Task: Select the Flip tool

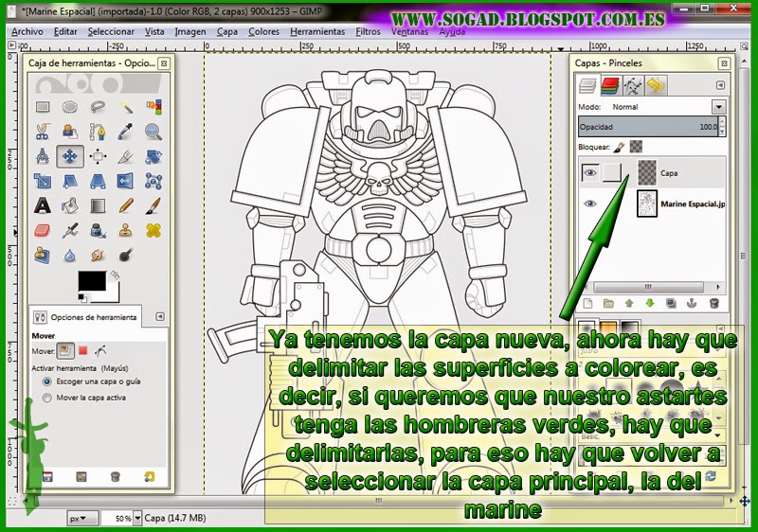Action: coord(126,181)
